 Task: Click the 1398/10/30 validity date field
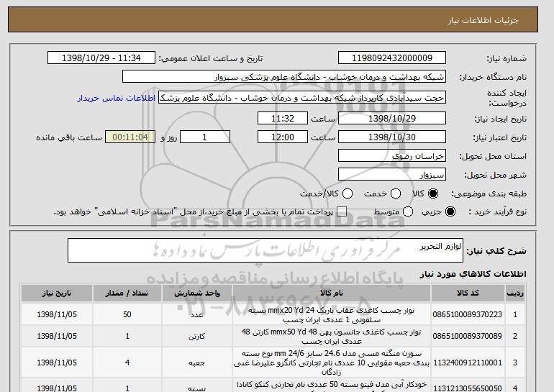[392, 137]
